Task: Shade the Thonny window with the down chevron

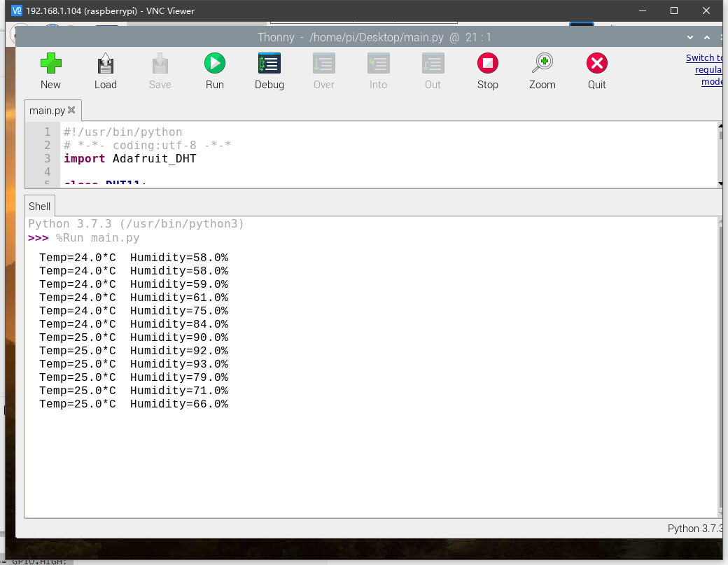Action: point(690,38)
